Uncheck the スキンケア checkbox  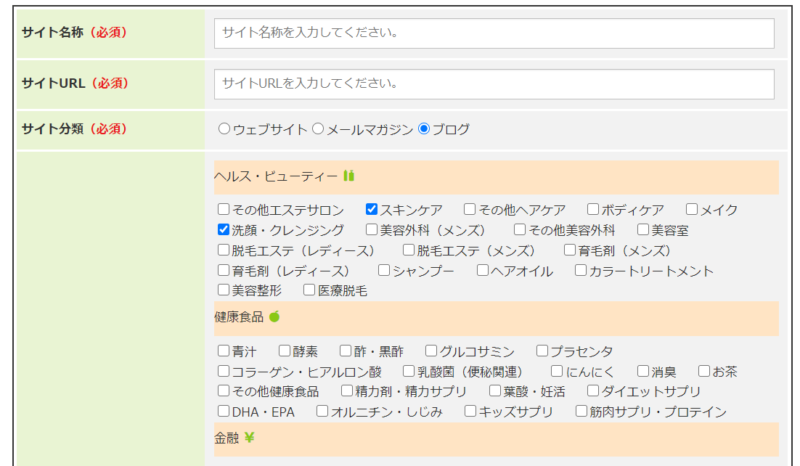[371, 209]
